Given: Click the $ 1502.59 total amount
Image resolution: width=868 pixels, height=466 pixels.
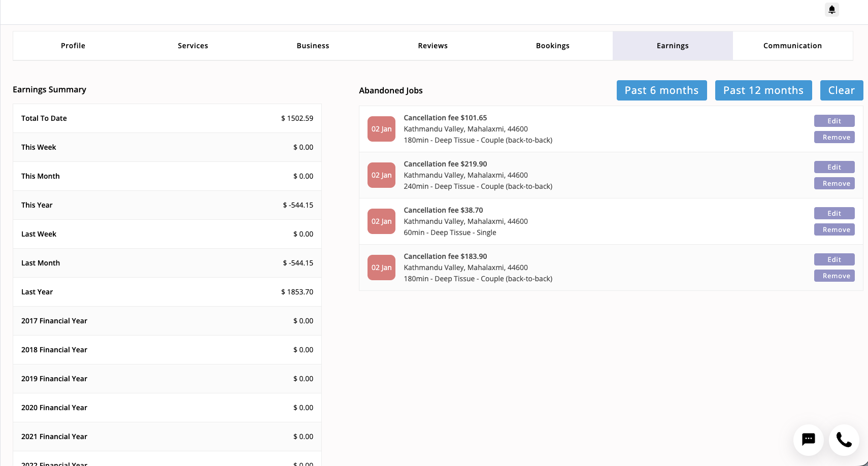Looking at the screenshot, I should 297,118.
